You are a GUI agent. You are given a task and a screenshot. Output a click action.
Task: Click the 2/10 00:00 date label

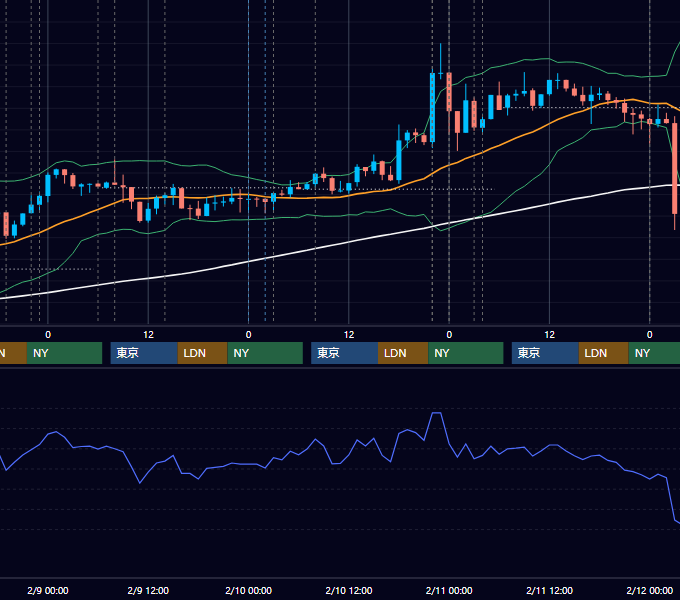point(248,590)
